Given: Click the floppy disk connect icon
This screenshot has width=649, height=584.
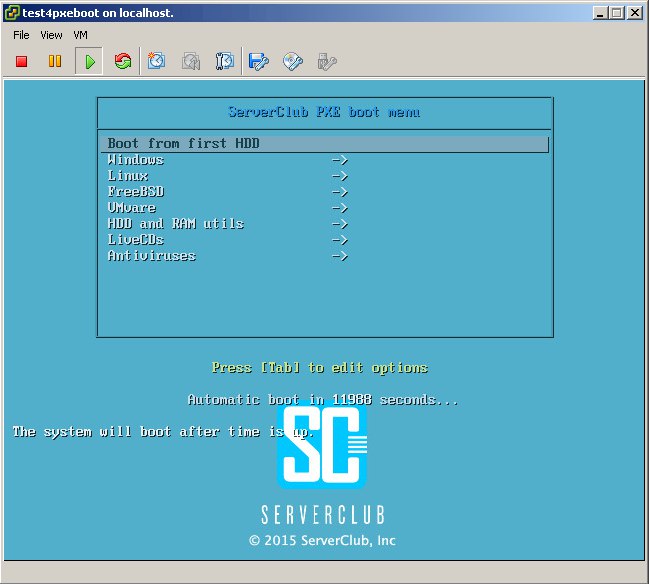Looking at the screenshot, I should pyautogui.click(x=258, y=62).
